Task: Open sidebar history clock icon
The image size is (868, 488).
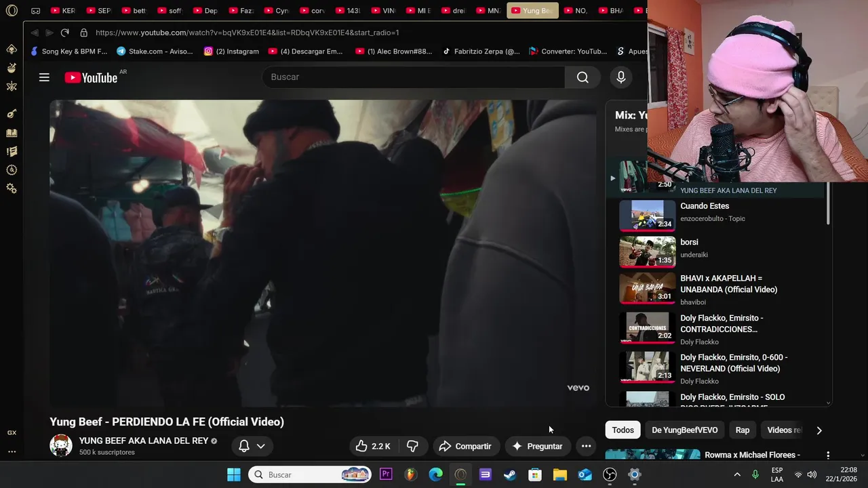Action: (x=12, y=170)
